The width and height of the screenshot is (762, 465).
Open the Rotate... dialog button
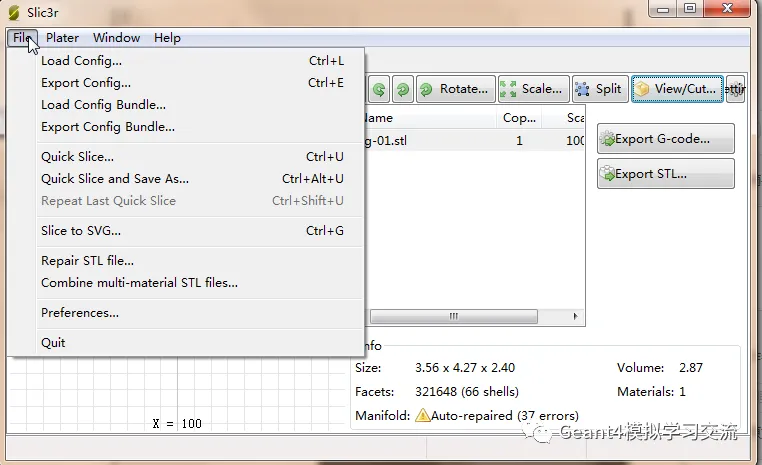[456, 89]
